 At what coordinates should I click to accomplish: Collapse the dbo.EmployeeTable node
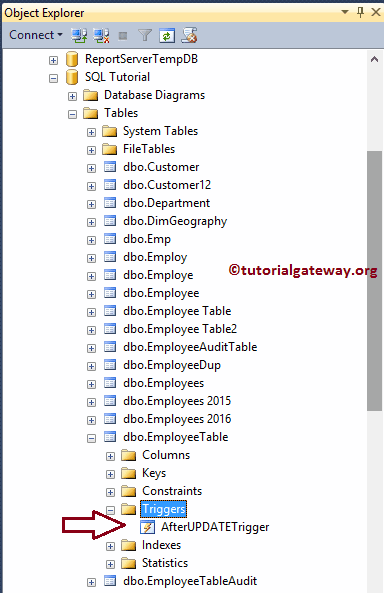(91, 439)
